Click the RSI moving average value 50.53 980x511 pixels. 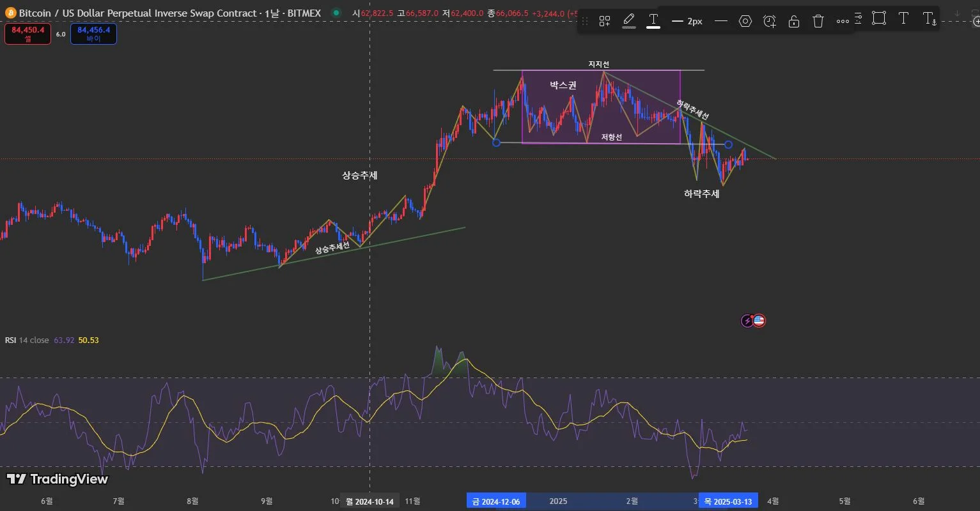pyautogui.click(x=88, y=340)
